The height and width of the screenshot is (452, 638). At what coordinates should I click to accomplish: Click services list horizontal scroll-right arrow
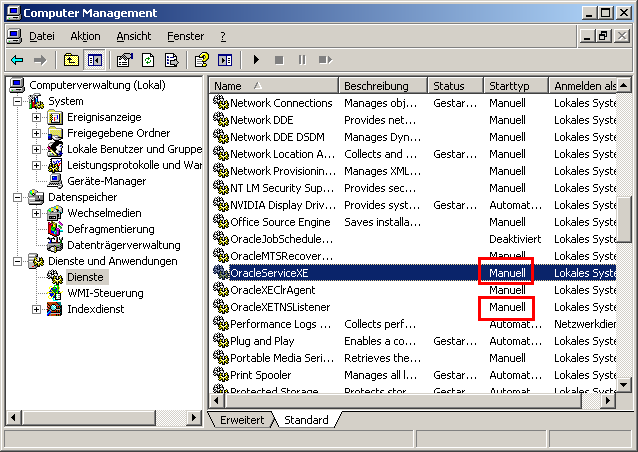(x=608, y=401)
